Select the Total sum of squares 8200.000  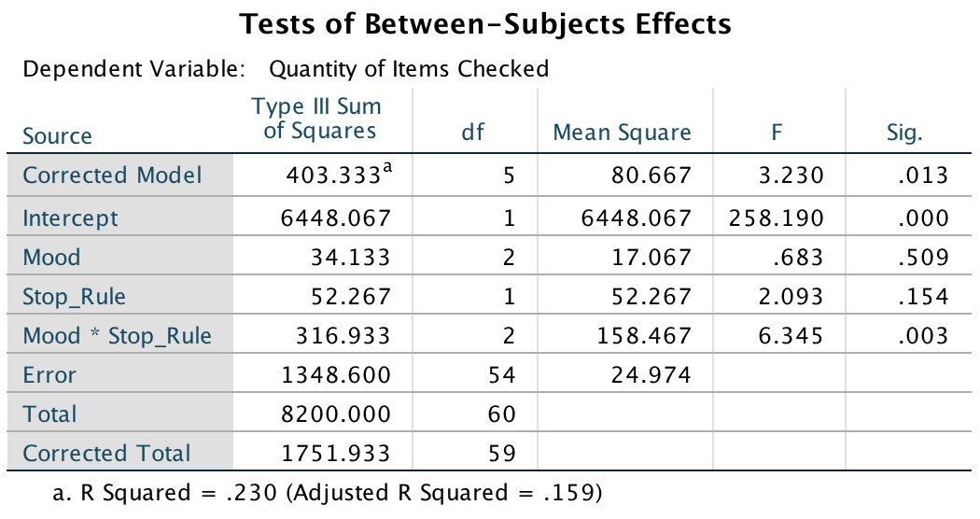tap(334, 414)
